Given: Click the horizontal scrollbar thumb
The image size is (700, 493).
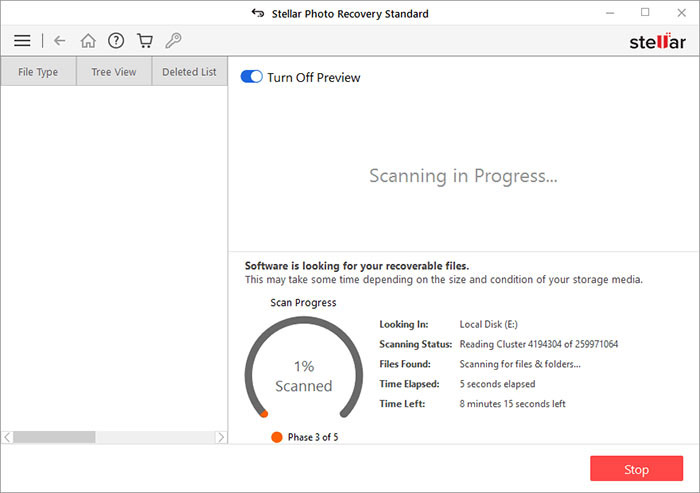Looking at the screenshot, I should pos(54,437).
